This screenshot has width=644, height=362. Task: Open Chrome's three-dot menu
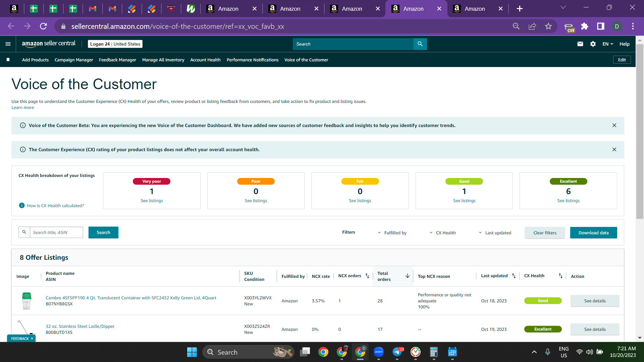pyautogui.click(x=633, y=26)
